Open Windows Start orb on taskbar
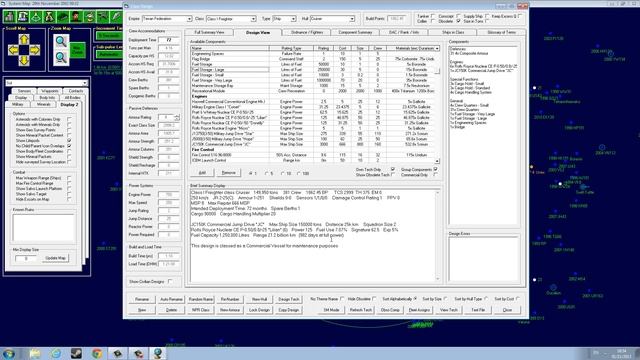640x360 pixels. click(9, 353)
